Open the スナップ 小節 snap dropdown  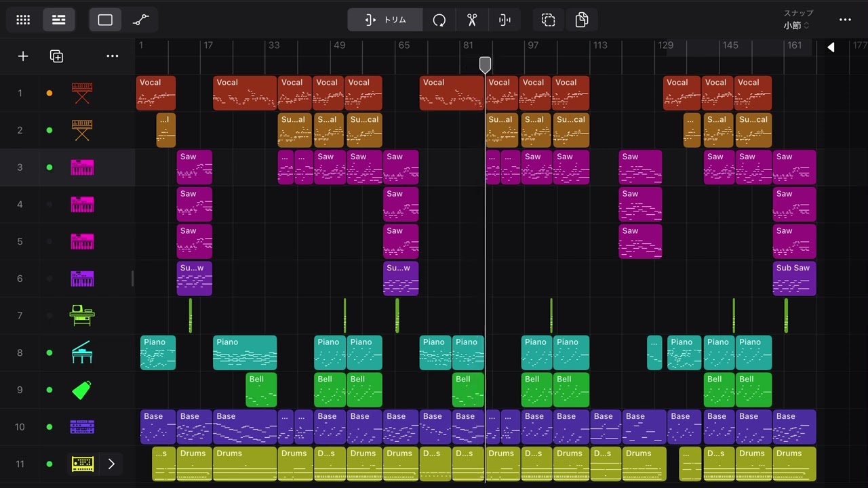click(x=798, y=20)
